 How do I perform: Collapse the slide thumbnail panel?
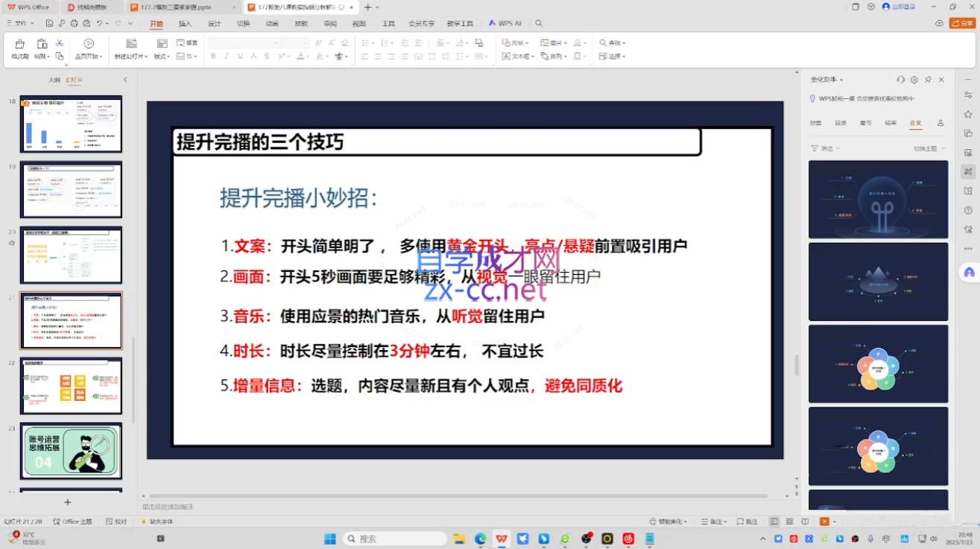coord(125,80)
